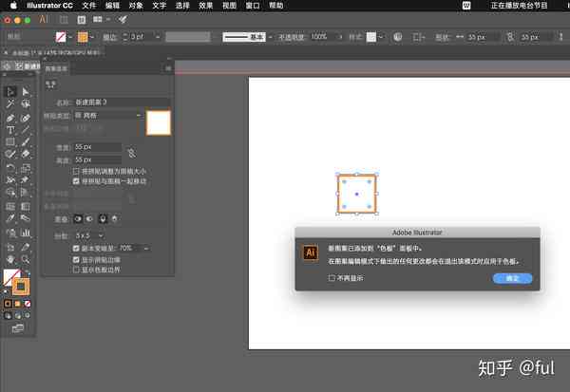Image resolution: width=570 pixels, height=392 pixels.
Task: Open the fill color dropdown in control bar
Action: 70,37
